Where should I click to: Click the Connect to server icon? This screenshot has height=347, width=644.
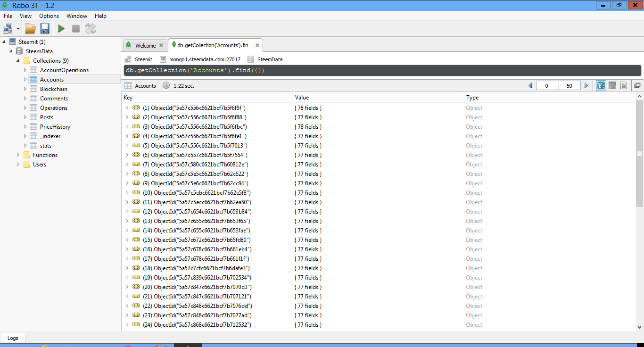tap(8, 29)
